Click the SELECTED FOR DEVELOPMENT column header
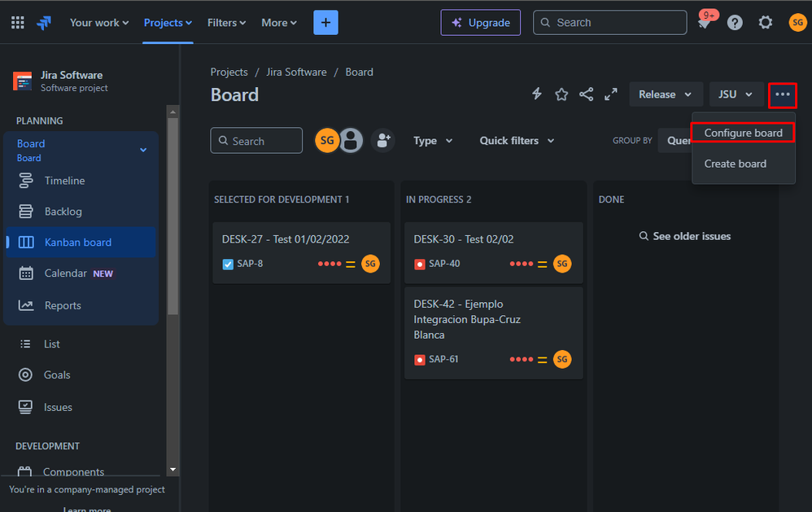Image resolution: width=812 pixels, height=512 pixels. click(282, 199)
